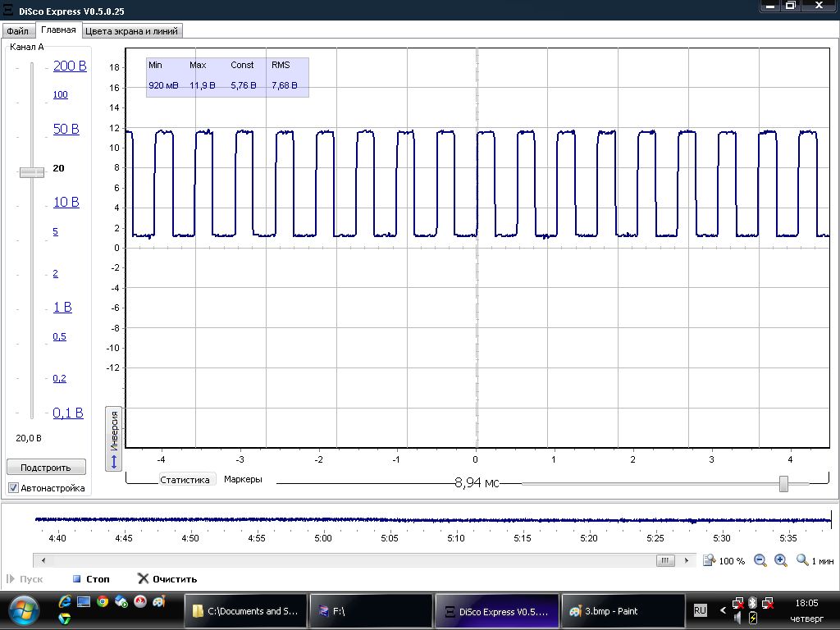Click the channel A voltage slider handle
The width and height of the screenshot is (840, 630).
(32, 172)
